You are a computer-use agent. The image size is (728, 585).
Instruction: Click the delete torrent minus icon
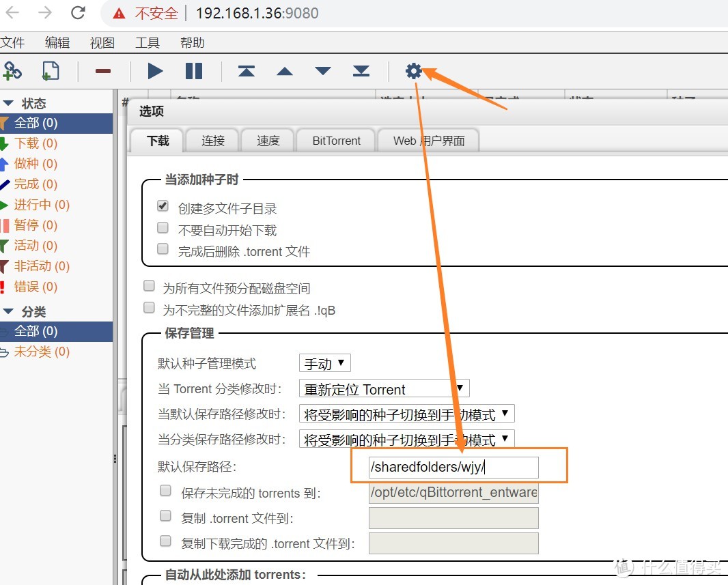(x=102, y=71)
